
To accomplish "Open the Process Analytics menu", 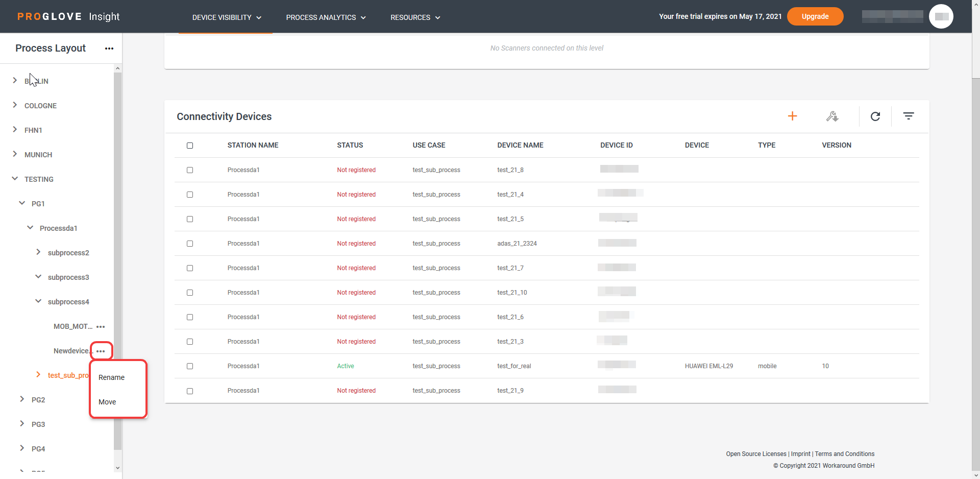I will click(x=326, y=17).
